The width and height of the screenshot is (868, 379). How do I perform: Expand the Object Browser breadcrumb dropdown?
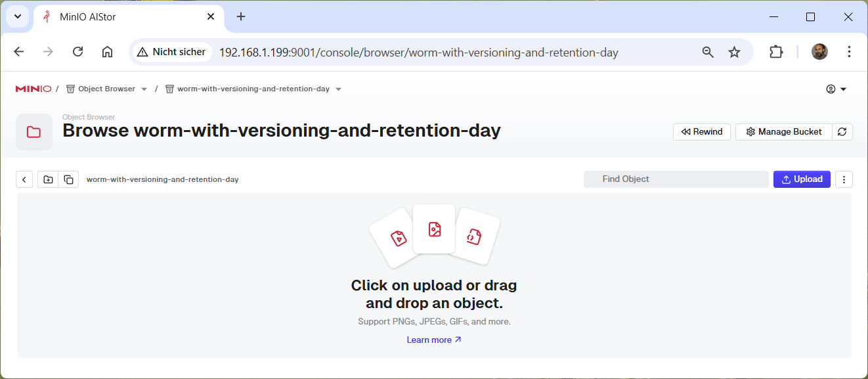144,89
